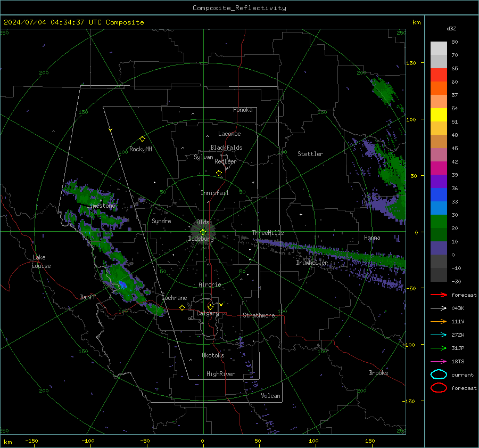Click the yellow radar site diamond at Olds
The height and width of the screenshot is (448, 479).
pyautogui.click(x=203, y=232)
